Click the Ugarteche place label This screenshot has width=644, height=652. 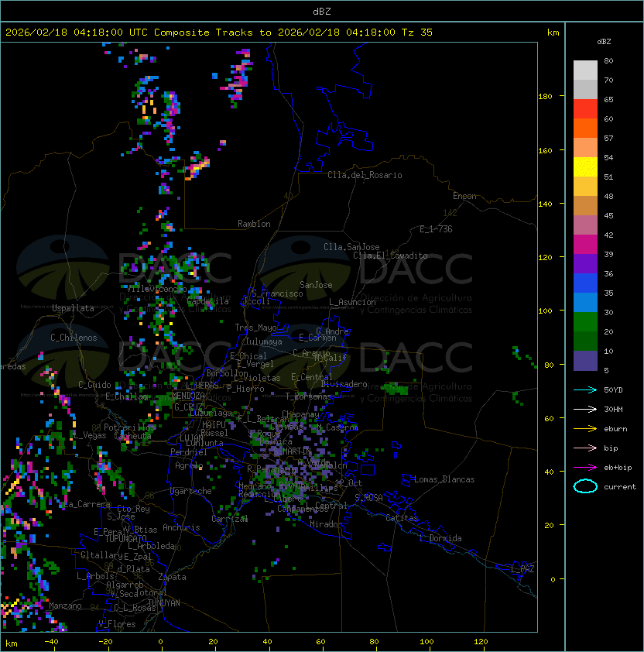[x=191, y=491]
